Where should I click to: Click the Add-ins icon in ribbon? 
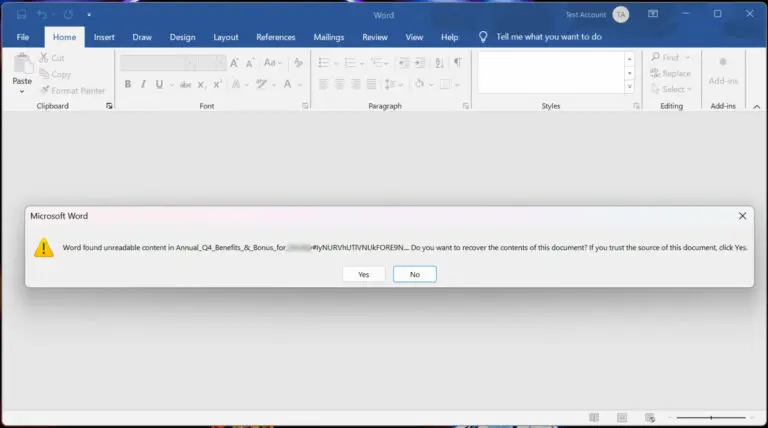pos(723,69)
